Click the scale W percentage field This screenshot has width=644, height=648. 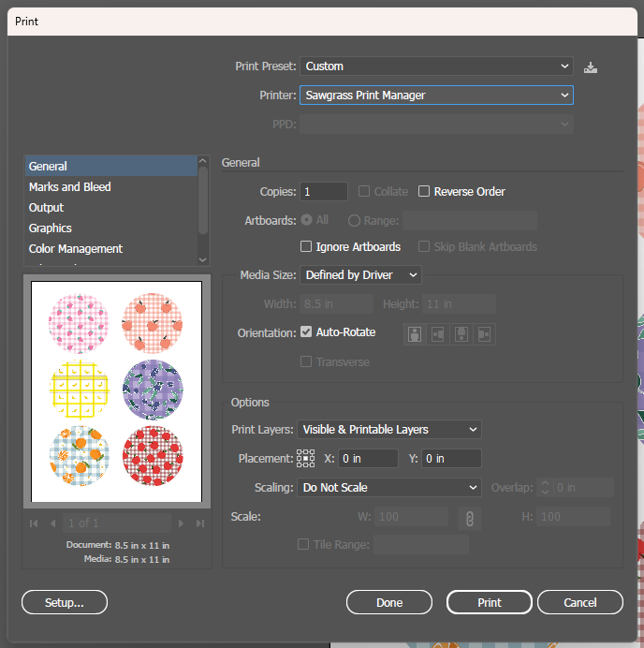411,517
